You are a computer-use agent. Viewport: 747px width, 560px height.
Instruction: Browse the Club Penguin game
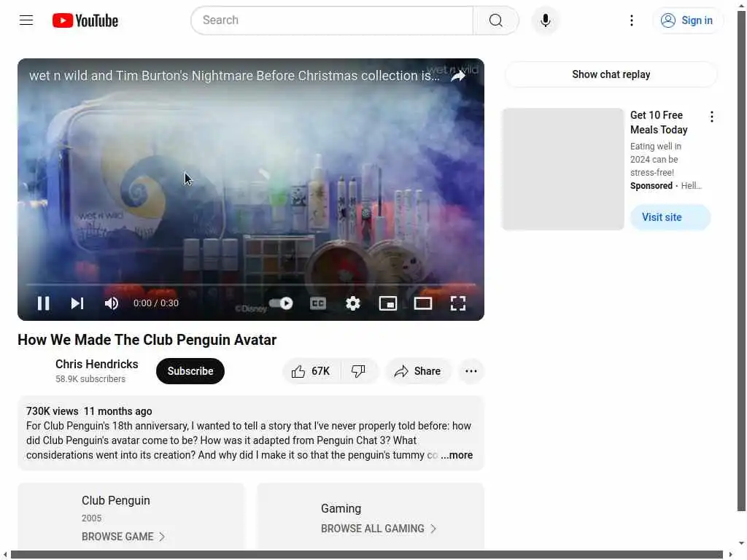(123, 537)
